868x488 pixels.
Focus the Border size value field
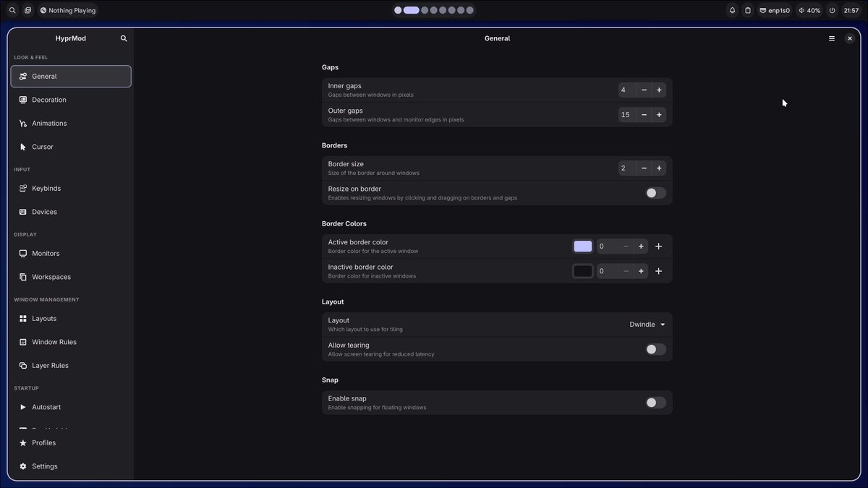click(x=627, y=168)
